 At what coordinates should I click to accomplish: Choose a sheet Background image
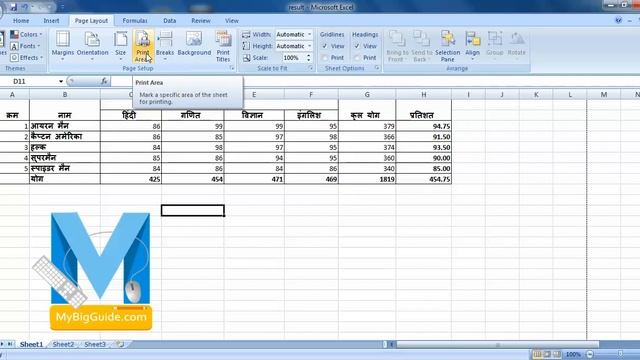click(x=194, y=44)
